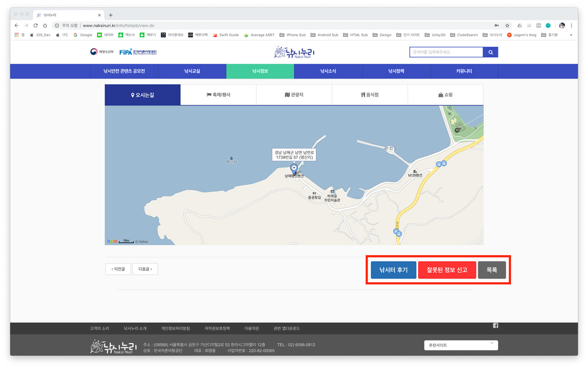This screenshot has width=588, height=368.
Task: Click the bus stop marker on map
Action: (x=439, y=164)
